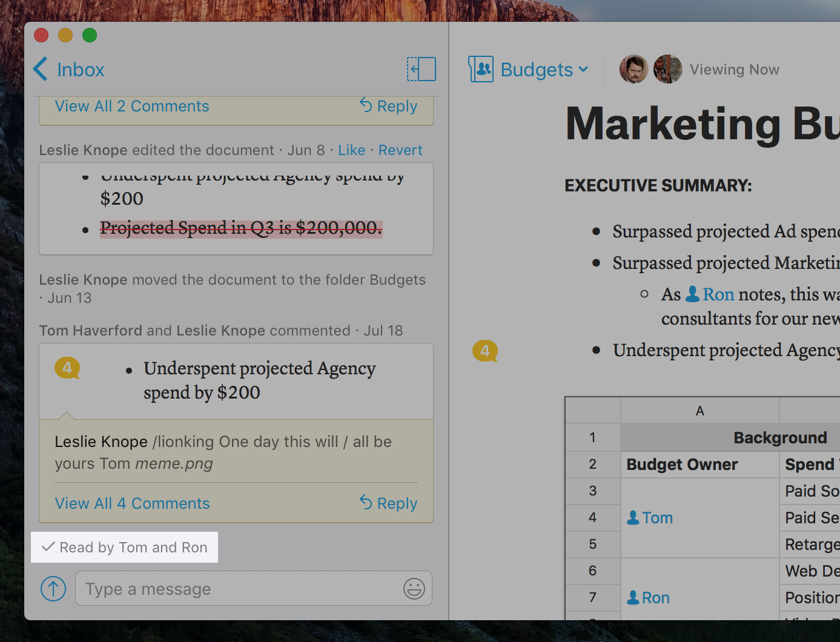The height and width of the screenshot is (642, 840).
Task: Reply to the 4 comments thread
Action: coord(389,503)
